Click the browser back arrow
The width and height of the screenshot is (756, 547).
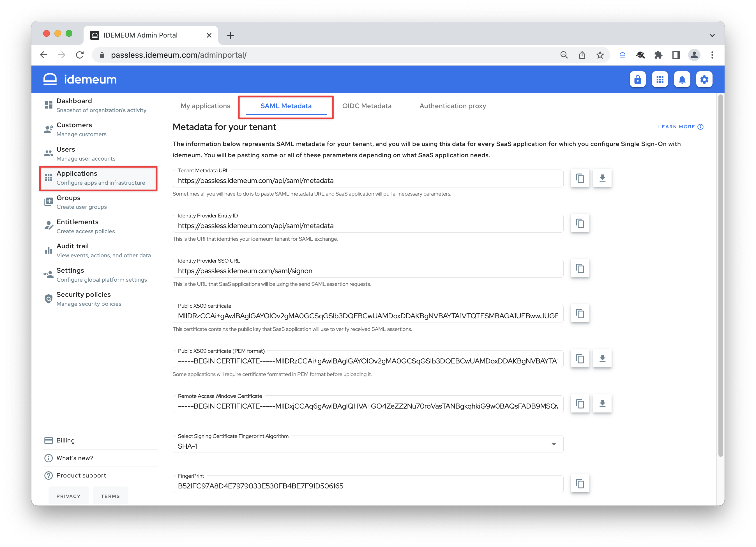tap(44, 55)
